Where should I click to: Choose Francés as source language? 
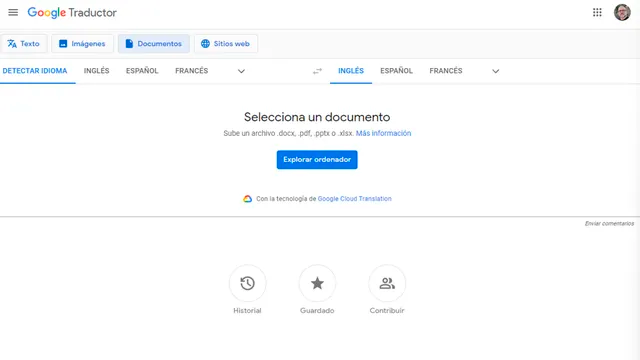click(x=191, y=71)
